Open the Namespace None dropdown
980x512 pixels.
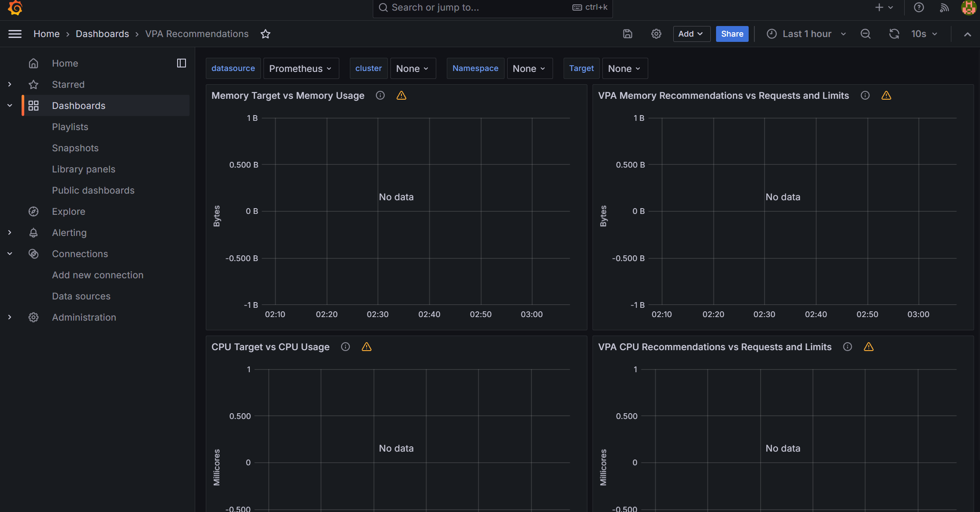[529, 68]
